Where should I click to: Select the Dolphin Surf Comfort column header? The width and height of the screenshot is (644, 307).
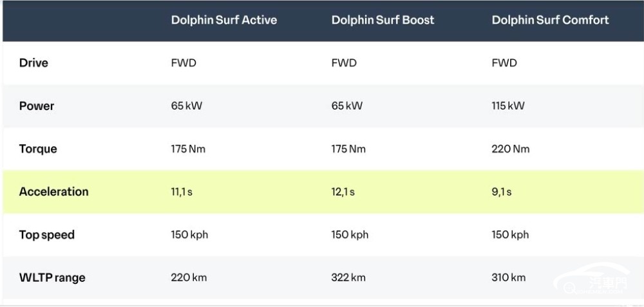click(551, 20)
